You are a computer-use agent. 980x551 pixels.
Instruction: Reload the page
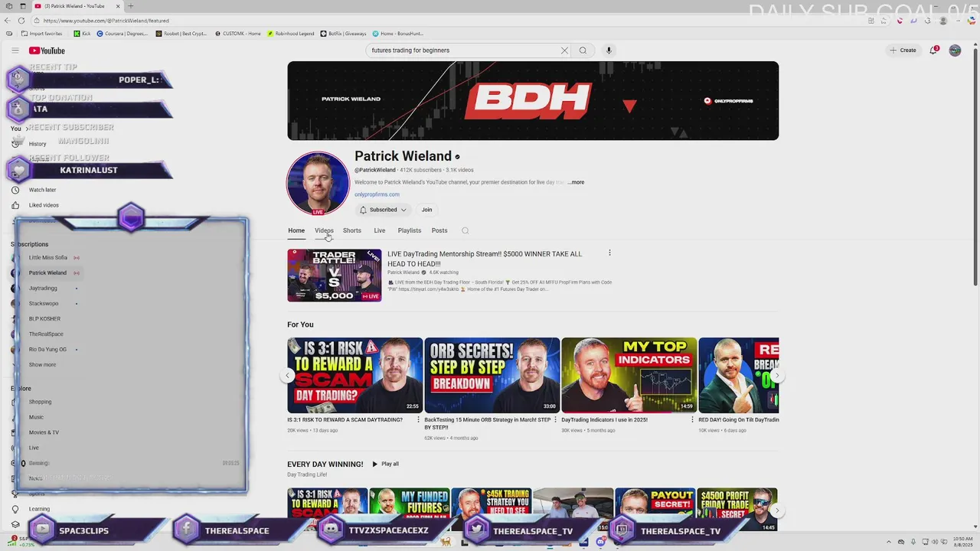coord(21,21)
